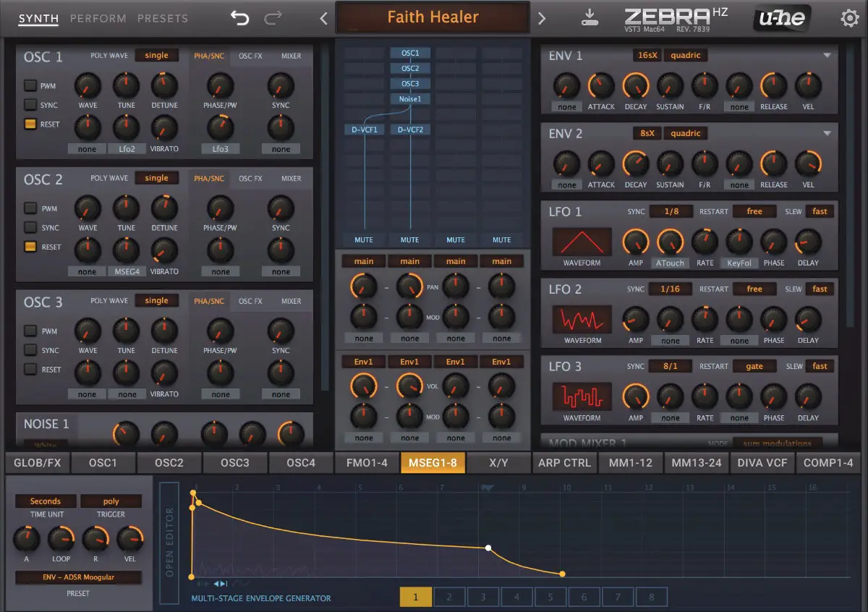Click the 'poly' trigger button

tap(111, 501)
